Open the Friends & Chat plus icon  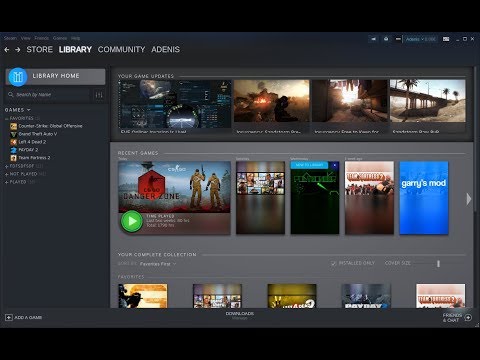click(x=468, y=317)
